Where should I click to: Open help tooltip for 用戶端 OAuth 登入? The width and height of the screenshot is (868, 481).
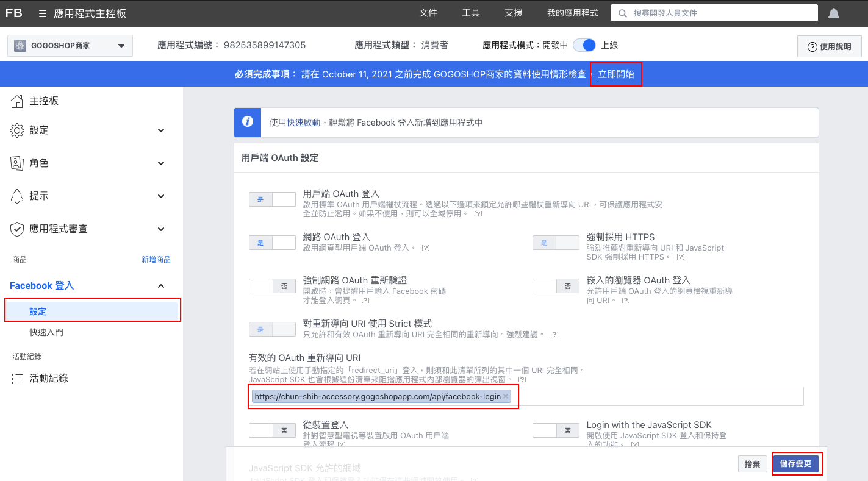478,215
